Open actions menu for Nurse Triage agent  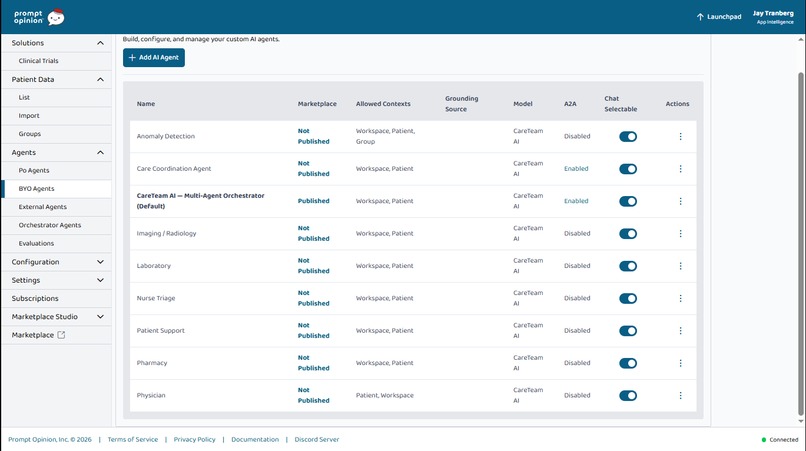[680, 298]
